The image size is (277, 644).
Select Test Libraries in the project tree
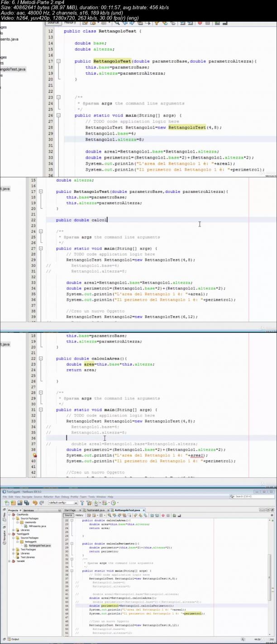click(x=28, y=557)
